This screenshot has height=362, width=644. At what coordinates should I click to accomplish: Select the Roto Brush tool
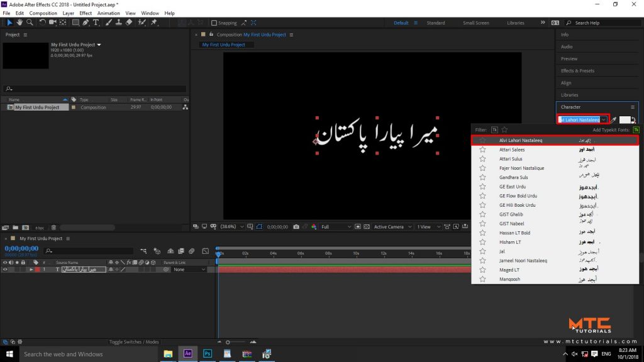point(142,23)
